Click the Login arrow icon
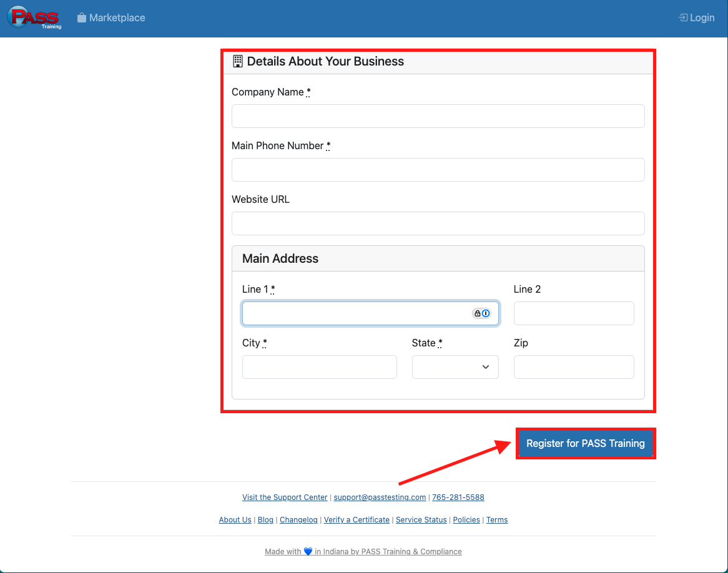This screenshot has height=573, width=728. 683,17
